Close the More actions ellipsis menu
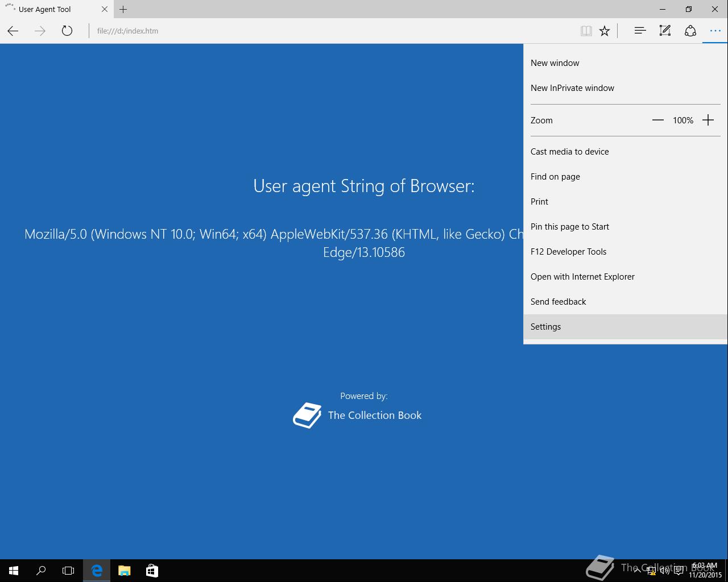728x582 pixels. point(715,31)
